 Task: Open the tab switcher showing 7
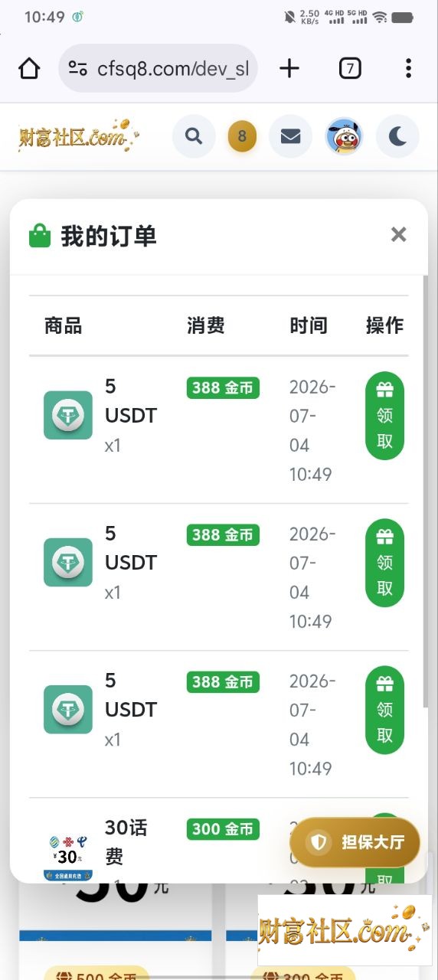(x=350, y=69)
